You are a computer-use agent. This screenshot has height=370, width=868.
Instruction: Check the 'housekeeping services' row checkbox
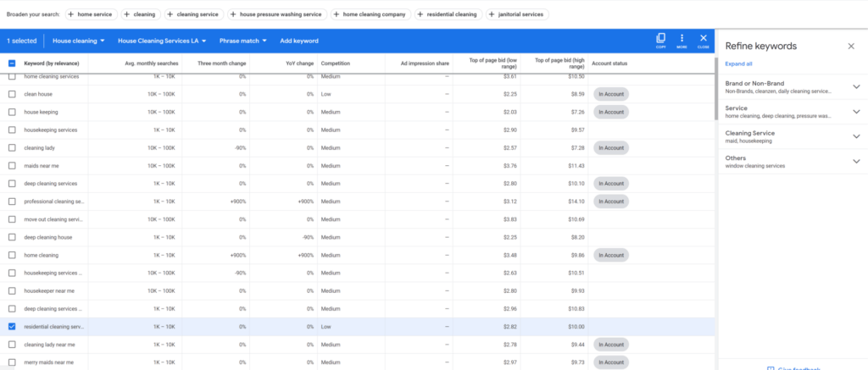tap(12, 130)
